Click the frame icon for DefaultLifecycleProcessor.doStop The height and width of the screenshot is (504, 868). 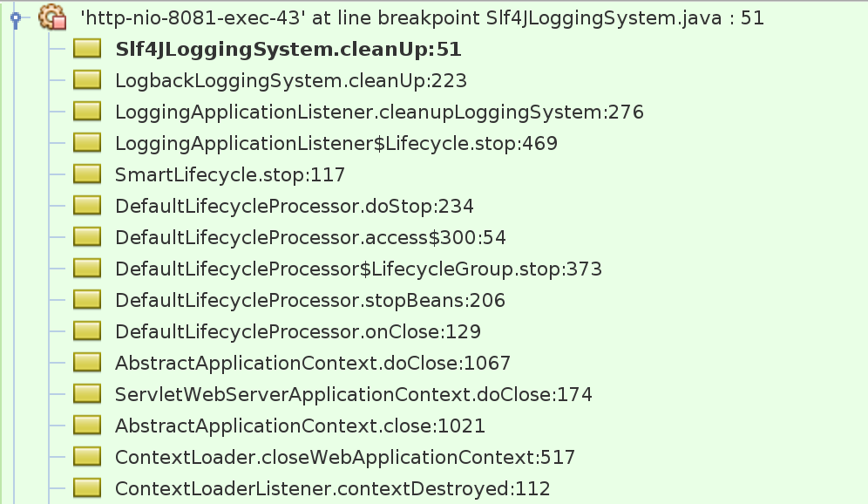pos(87,206)
